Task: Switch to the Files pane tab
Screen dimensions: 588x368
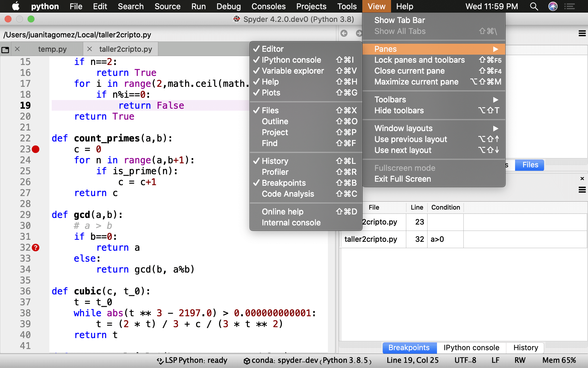Action: coord(530,165)
